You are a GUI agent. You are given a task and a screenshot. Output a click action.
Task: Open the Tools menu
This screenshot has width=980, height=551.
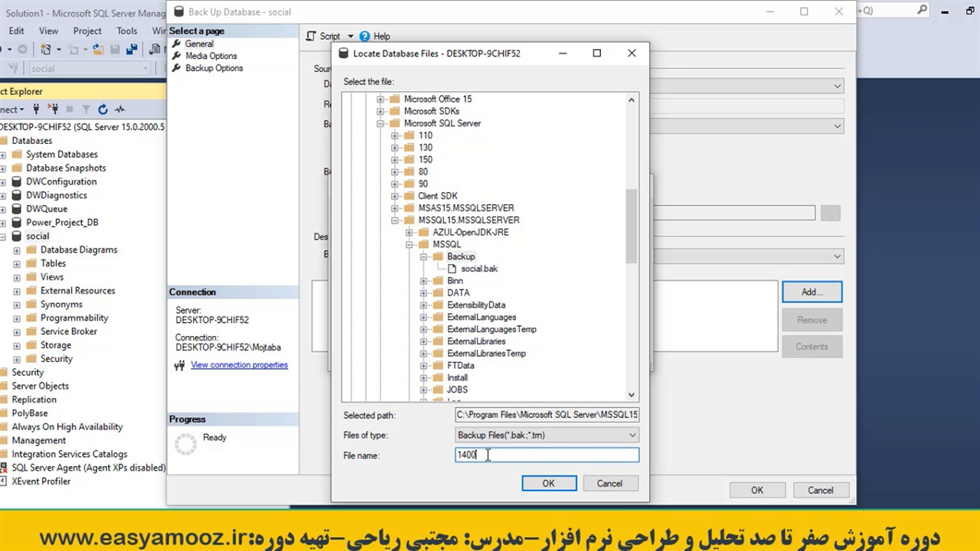126,31
